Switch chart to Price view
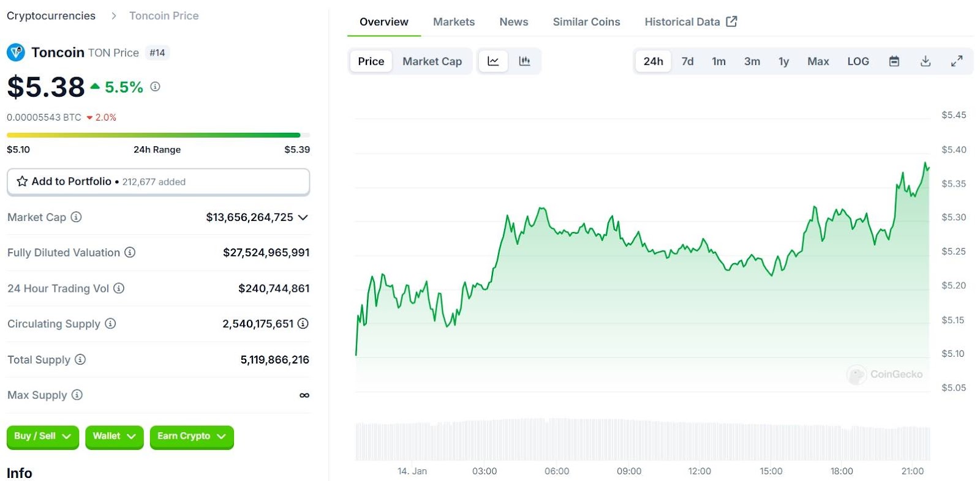This screenshot has height=481, width=980. 371,61
